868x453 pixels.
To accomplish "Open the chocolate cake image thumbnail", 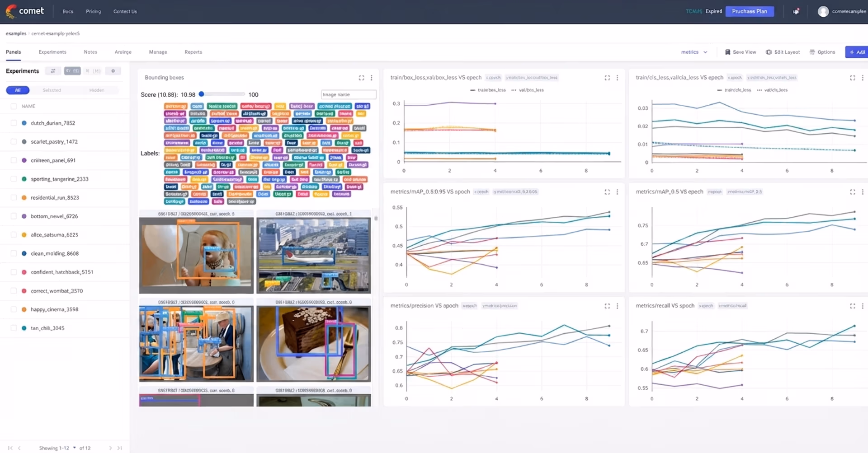I will (x=314, y=344).
